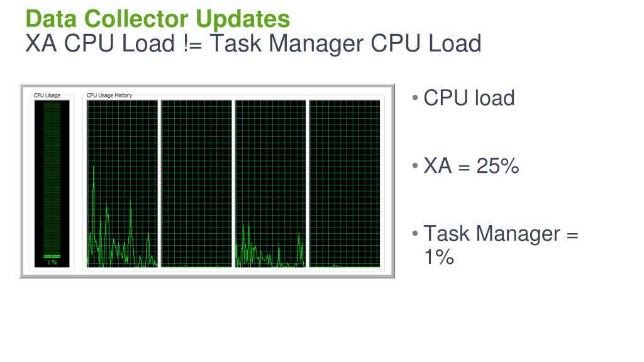Select the second CPU Usage History graph
The width and height of the screenshot is (644, 362).
coord(196,184)
